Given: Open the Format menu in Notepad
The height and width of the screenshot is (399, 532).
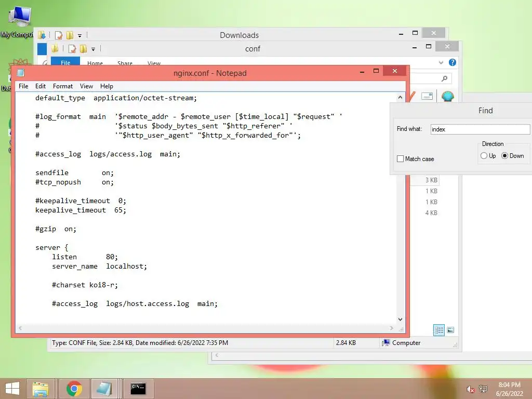Looking at the screenshot, I should tap(63, 86).
